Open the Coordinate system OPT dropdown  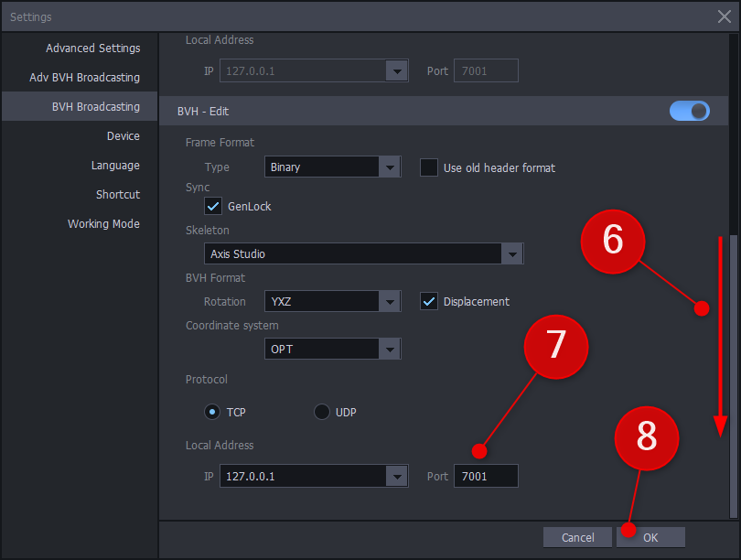pos(333,349)
